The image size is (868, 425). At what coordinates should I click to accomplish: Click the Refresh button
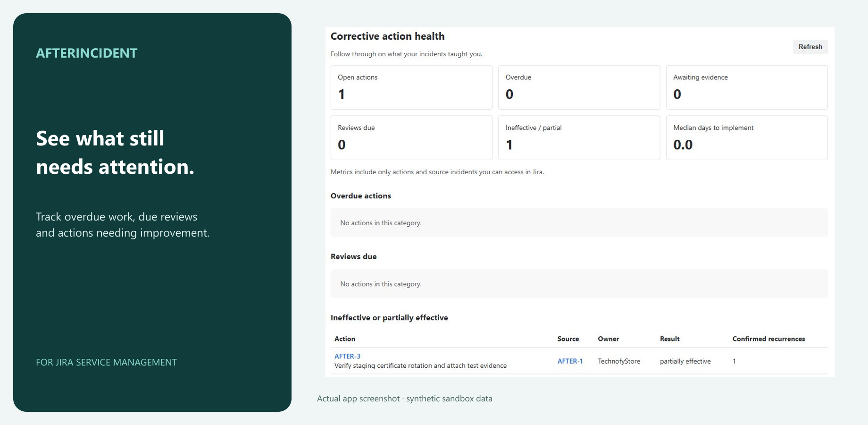(x=810, y=47)
